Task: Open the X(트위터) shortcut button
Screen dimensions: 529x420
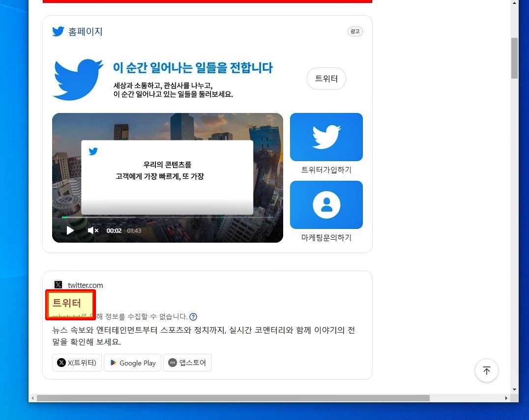Action: click(x=77, y=363)
